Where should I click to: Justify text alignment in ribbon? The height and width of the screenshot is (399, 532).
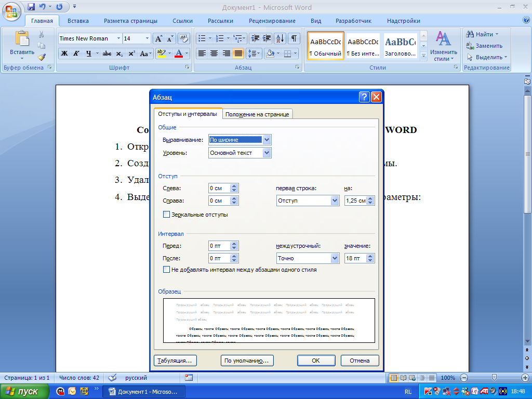(238, 54)
